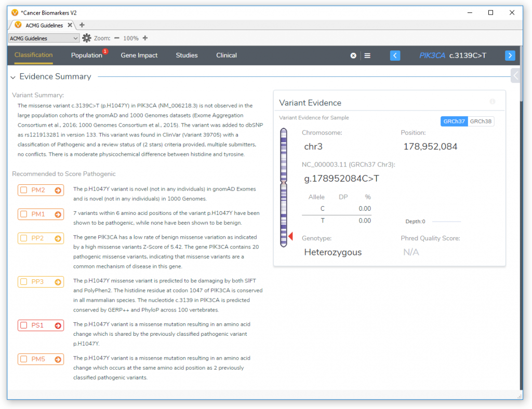Screen dimensions: 532x409
Task: Click the circular close icon in the classification bar
Action: pyautogui.click(x=353, y=56)
